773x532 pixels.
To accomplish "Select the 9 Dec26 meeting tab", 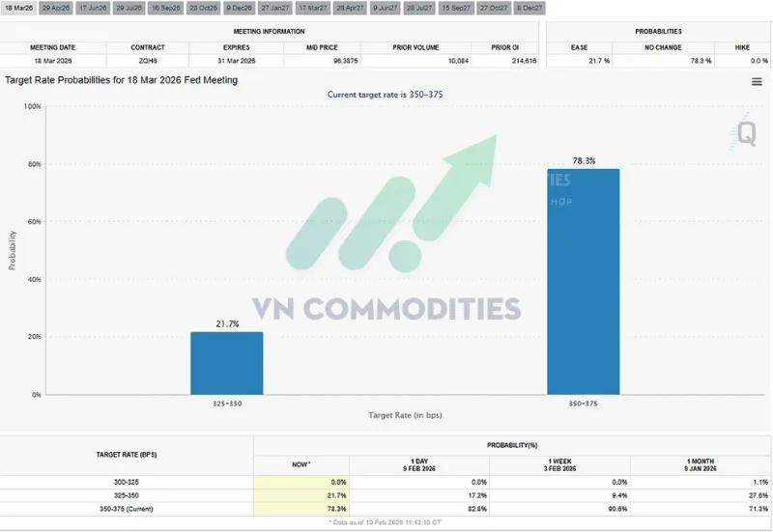I will pyautogui.click(x=239, y=8).
